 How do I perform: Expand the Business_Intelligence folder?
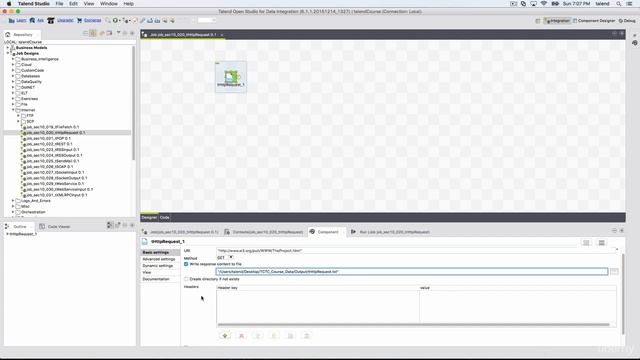pos(13,59)
